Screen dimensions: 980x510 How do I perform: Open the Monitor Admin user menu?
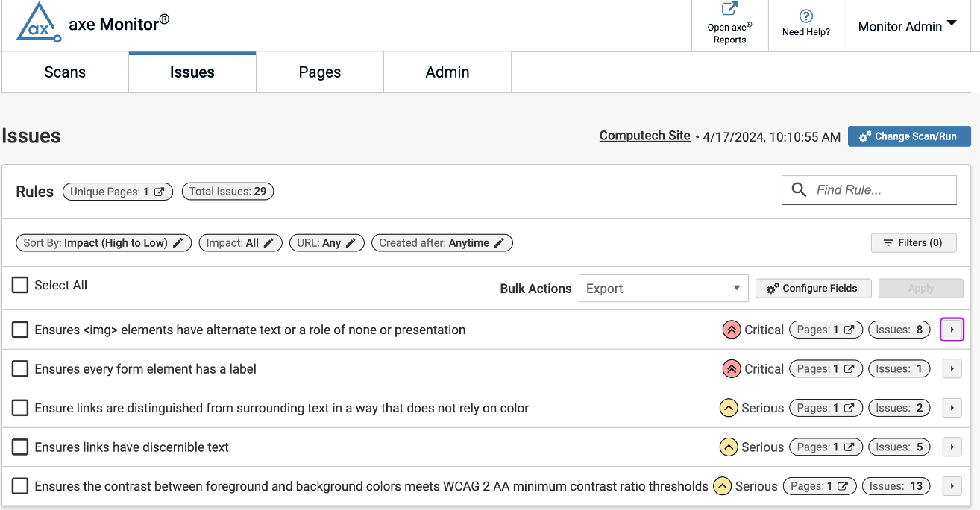click(907, 26)
